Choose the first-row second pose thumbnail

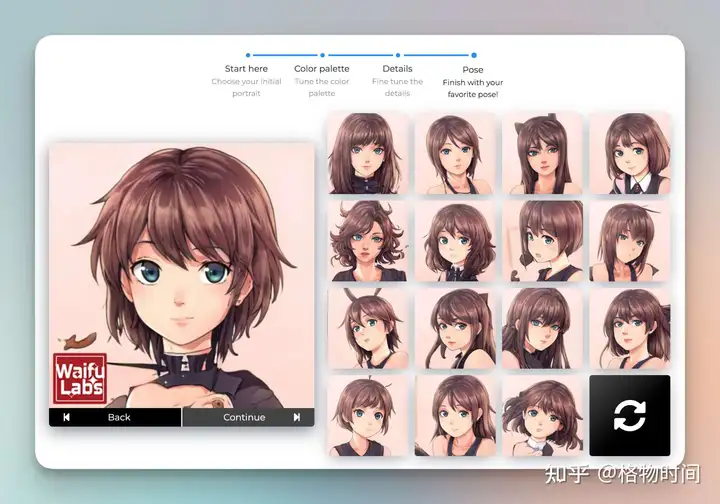point(455,153)
